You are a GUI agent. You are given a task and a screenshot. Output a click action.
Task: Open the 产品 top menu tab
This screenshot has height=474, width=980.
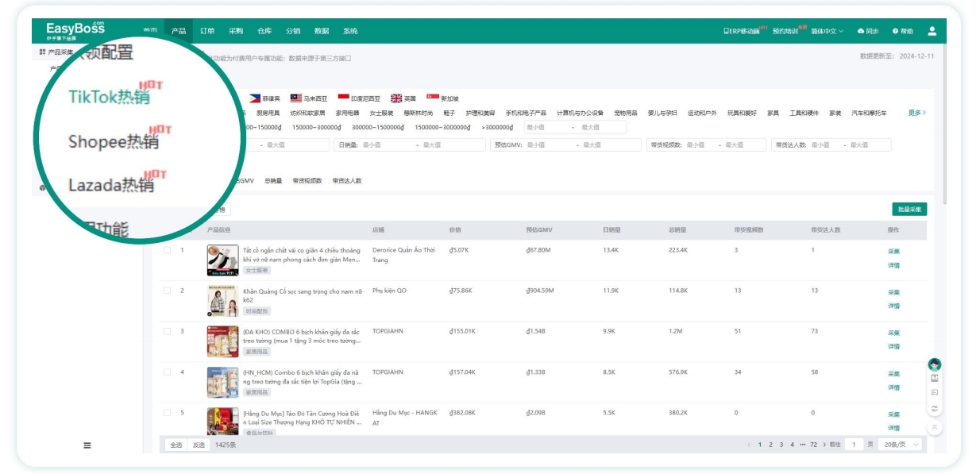coord(179,31)
